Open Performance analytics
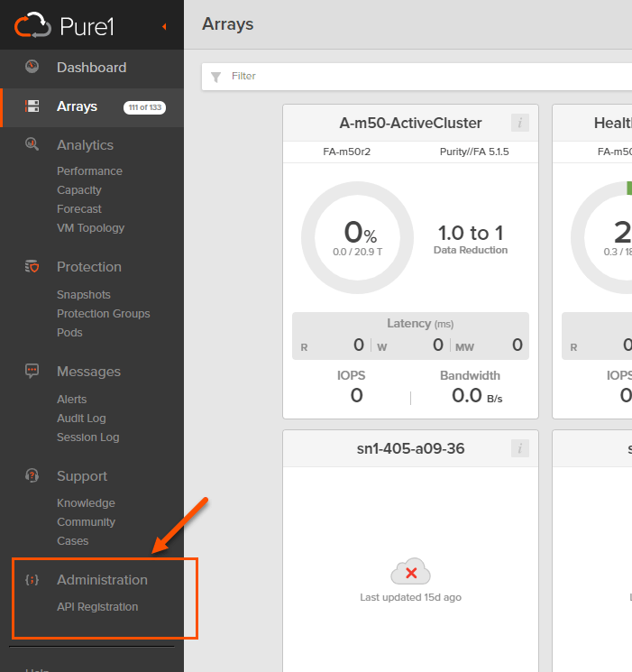 [89, 171]
